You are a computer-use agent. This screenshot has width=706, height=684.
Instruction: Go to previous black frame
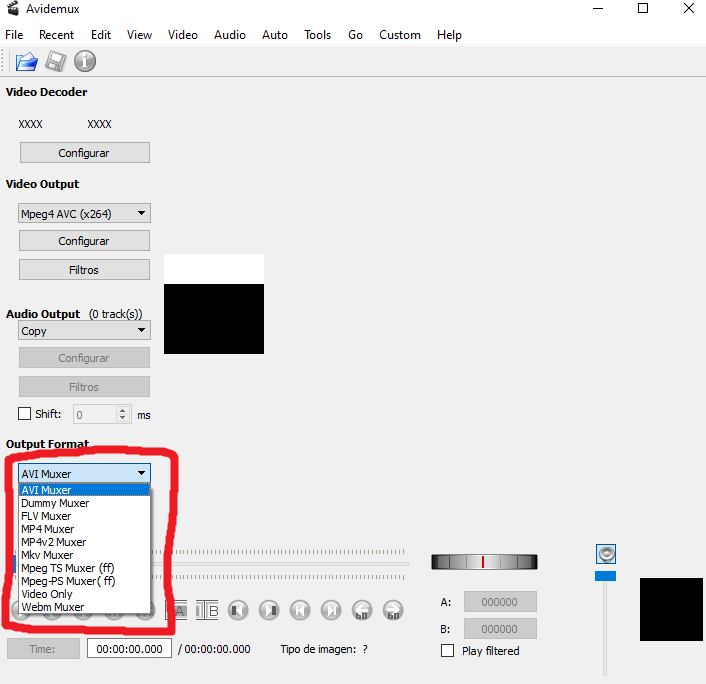238,611
